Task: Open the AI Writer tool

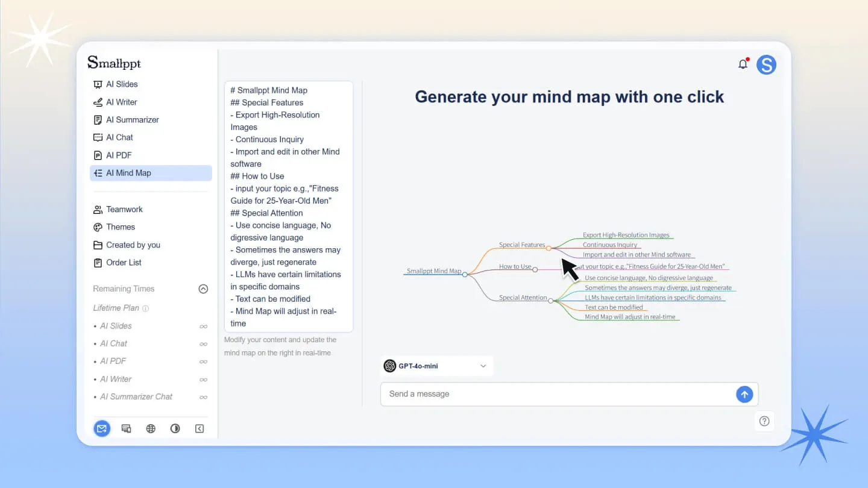Action: point(121,102)
